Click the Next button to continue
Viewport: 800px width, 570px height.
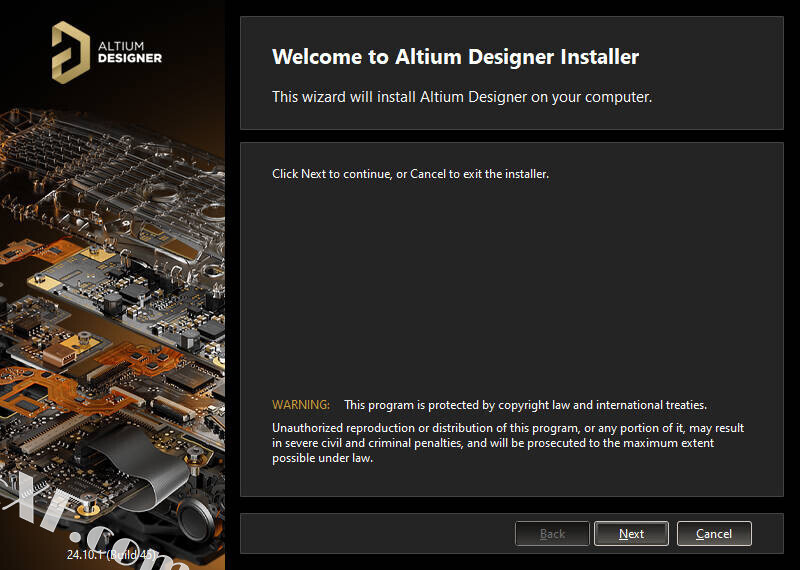[631, 534]
